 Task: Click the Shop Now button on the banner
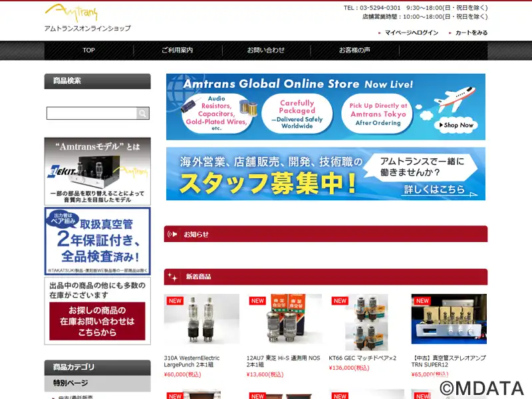456,125
